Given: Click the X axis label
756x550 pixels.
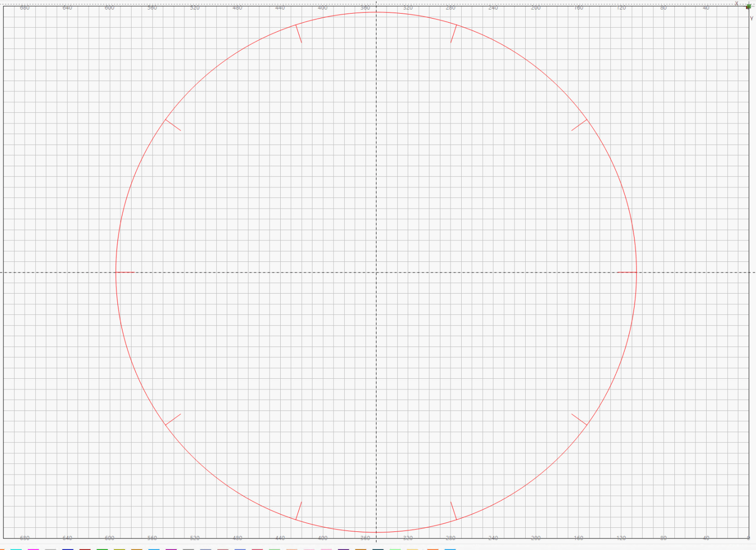Looking at the screenshot, I should (736, 4).
